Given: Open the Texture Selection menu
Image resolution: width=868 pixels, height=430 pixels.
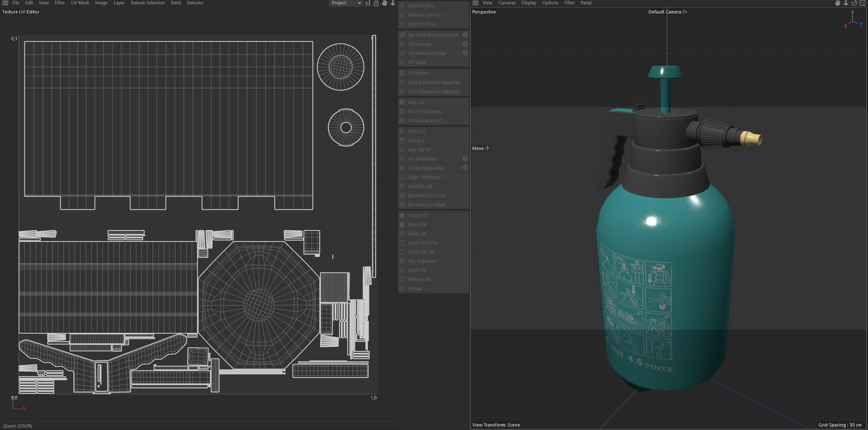Looking at the screenshot, I should (147, 3).
